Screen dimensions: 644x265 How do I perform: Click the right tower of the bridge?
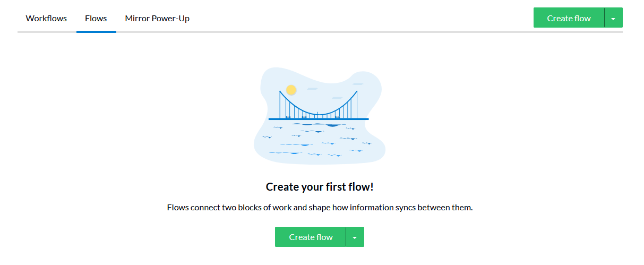point(357,105)
